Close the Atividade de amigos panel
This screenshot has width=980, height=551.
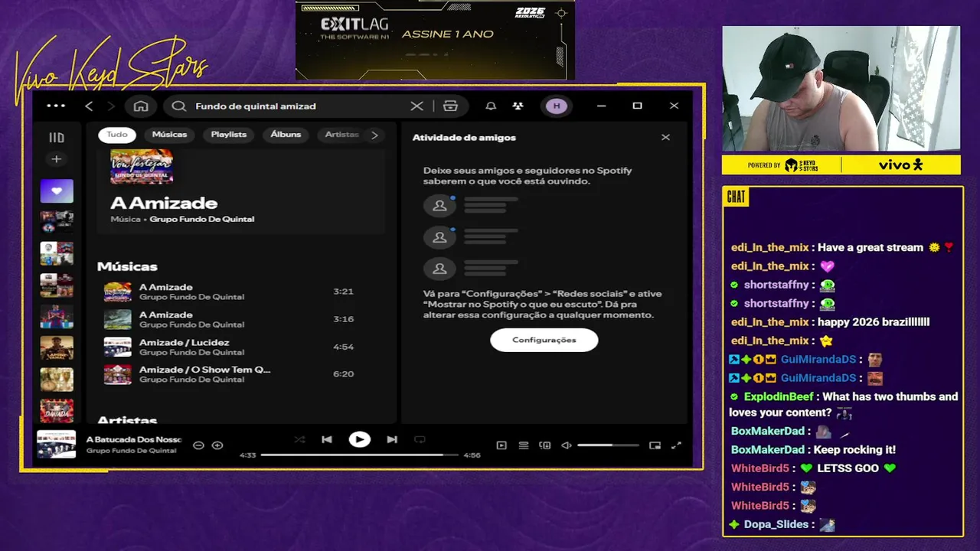pyautogui.click(x=665, y=138)
